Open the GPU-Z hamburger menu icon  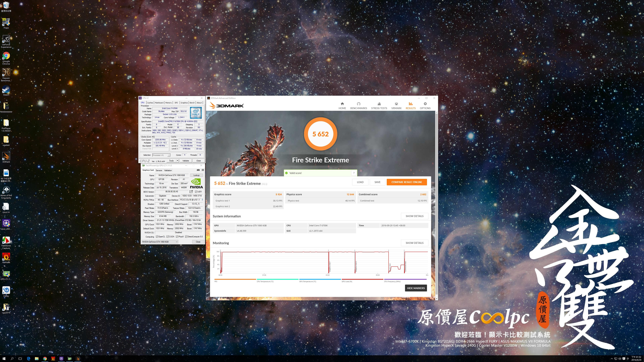203,170
